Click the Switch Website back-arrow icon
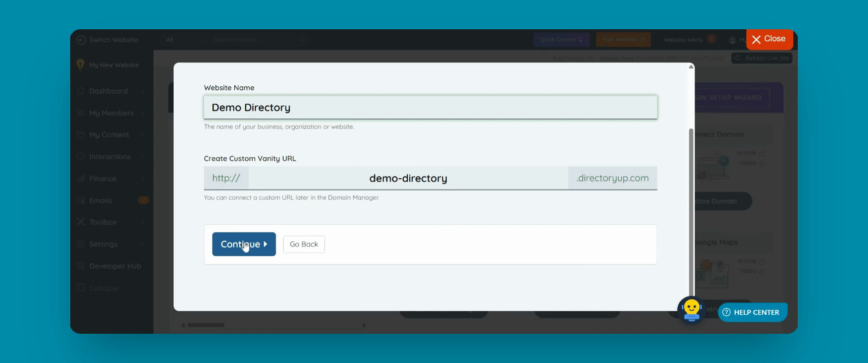868x363 pixels. (81, 40)
